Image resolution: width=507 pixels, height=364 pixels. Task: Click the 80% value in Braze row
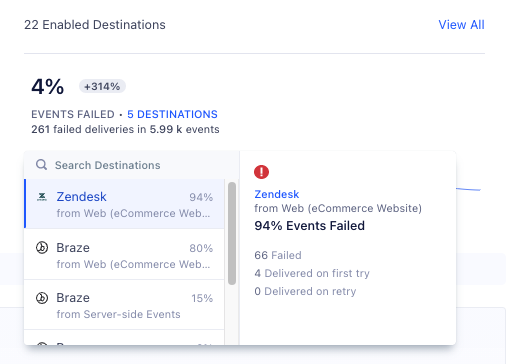[201, 248]
